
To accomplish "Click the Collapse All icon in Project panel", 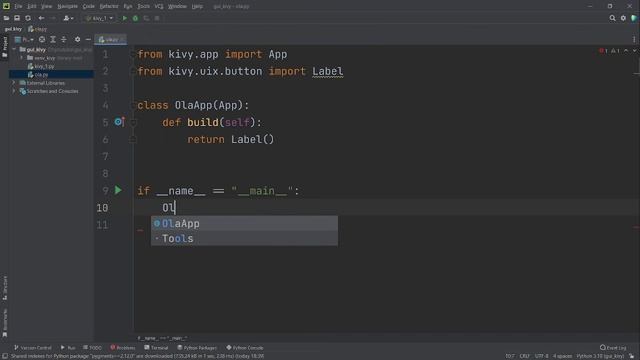I will point(64,39).
